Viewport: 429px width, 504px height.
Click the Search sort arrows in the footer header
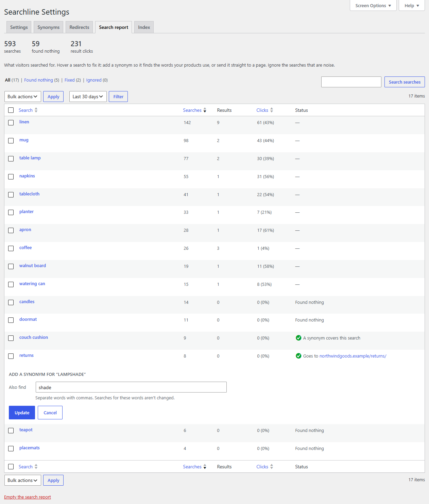(x=36, y=467)
